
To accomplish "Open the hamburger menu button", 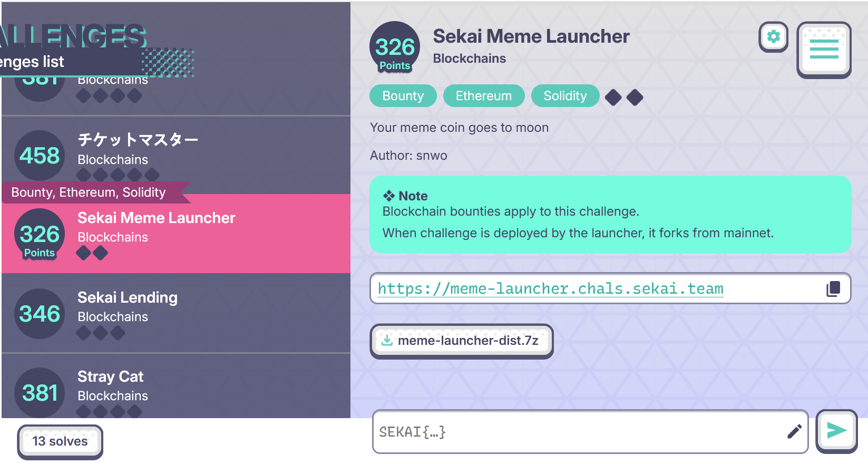I will tap(824, 50).
